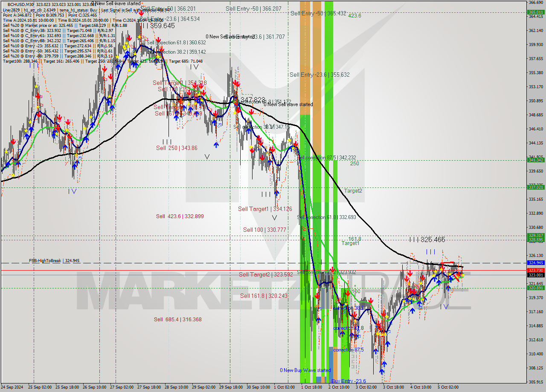The height and width of the screenshot is (392, 546).
Task: Click the green 328.595 price tag
Action: (x=536, y=240)
